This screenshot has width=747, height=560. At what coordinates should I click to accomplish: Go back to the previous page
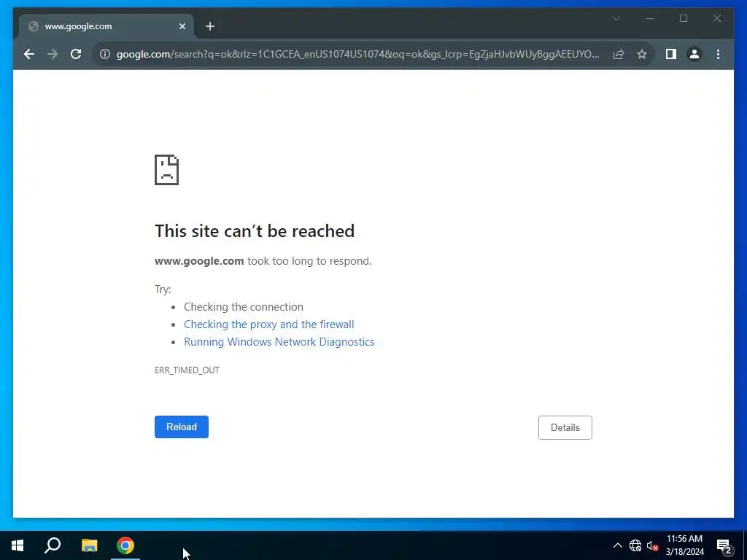[29, 54]
